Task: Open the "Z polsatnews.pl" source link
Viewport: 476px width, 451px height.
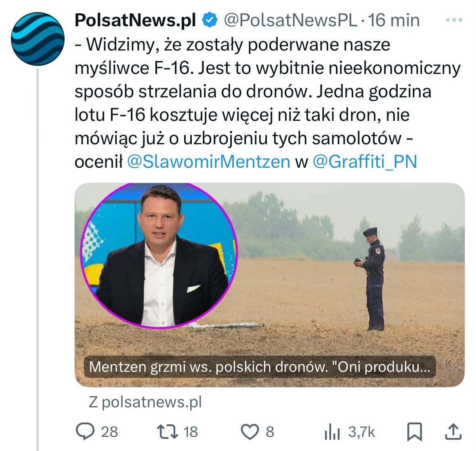Action: pos(145,402)
